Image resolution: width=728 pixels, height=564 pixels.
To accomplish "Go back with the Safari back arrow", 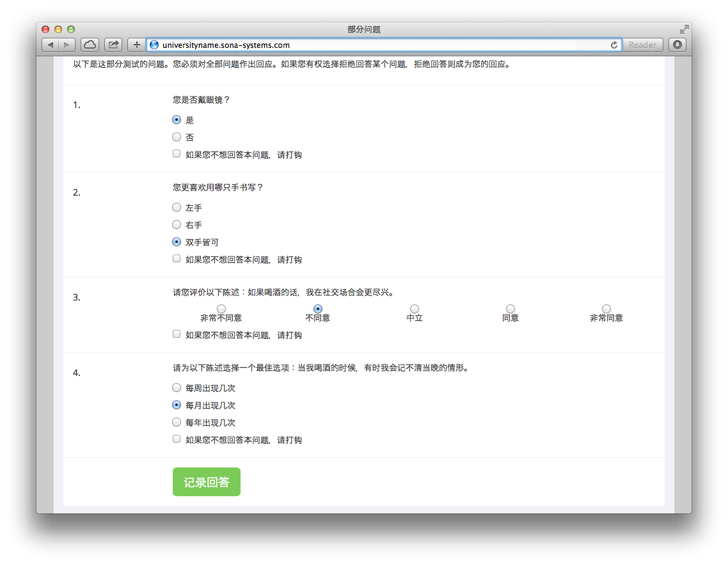I will [50, 45].
